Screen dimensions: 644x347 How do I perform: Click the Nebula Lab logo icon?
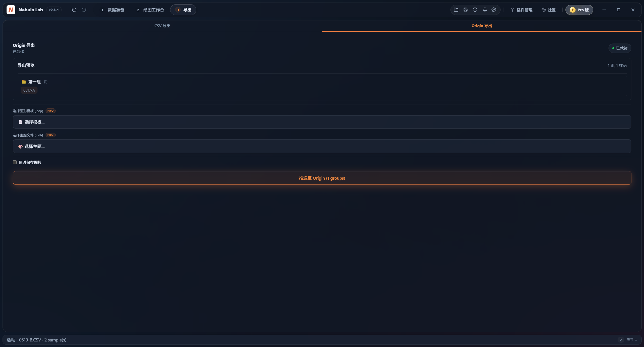(11, 10)
